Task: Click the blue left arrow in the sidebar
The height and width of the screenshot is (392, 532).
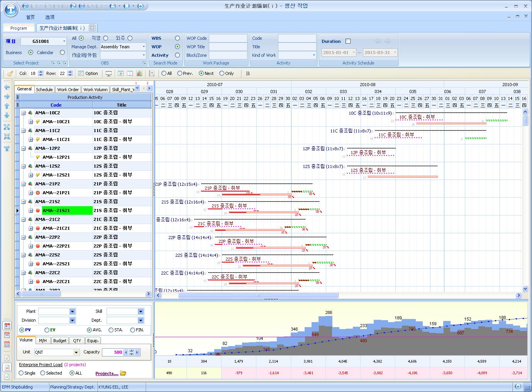Action: (7, 87)
